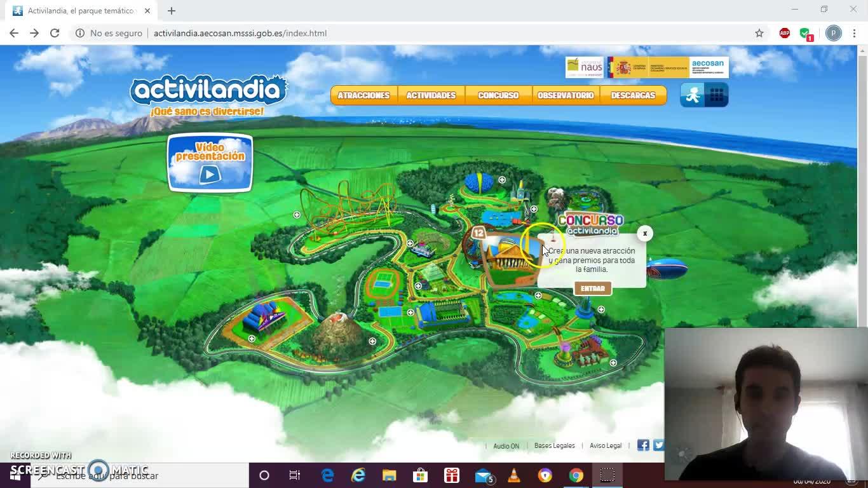This screenshot has height=488, width=868.
Task: Open the OBSERVATORIO menu
Action: click(566, 95)
